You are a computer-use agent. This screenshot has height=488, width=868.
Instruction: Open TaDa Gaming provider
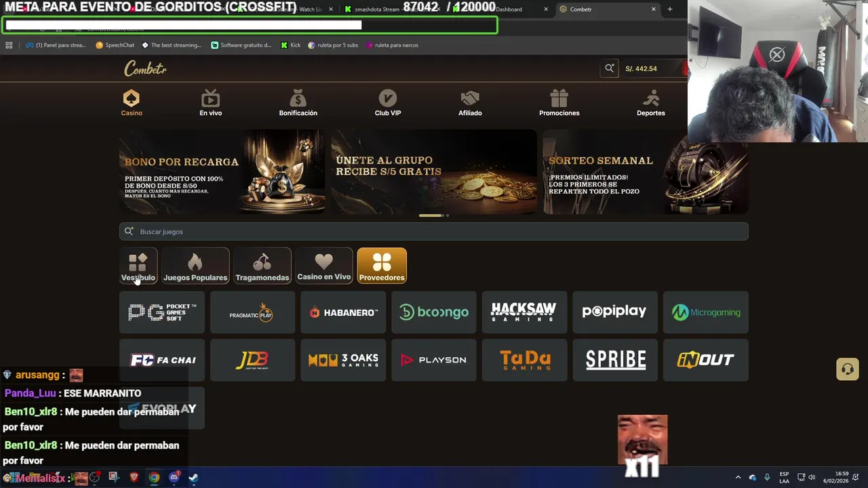[x=524, y=360]
